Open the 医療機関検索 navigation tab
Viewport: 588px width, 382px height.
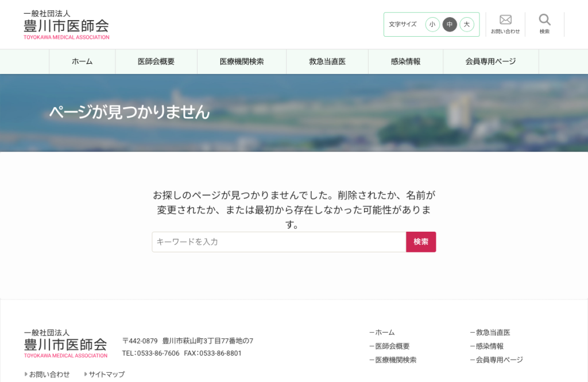click(x=242, y=61)
